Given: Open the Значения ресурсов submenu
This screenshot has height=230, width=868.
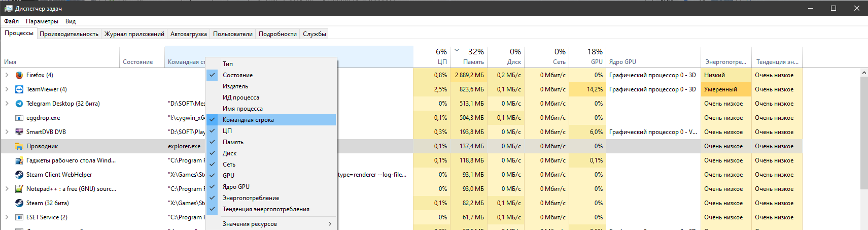Looking at the screenshot, I should pyautogui.click(x=250, y=224).
